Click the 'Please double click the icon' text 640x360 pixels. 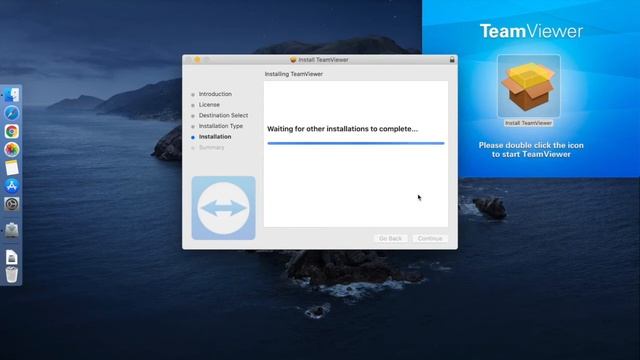point(531,145)
